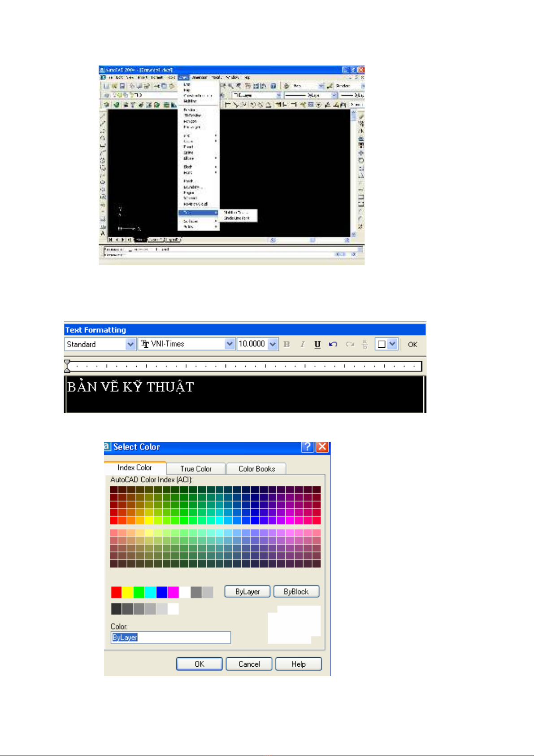The image size is (534, 756).
Task: Open the Standard text style dropdown
Action: click(130, 345)
